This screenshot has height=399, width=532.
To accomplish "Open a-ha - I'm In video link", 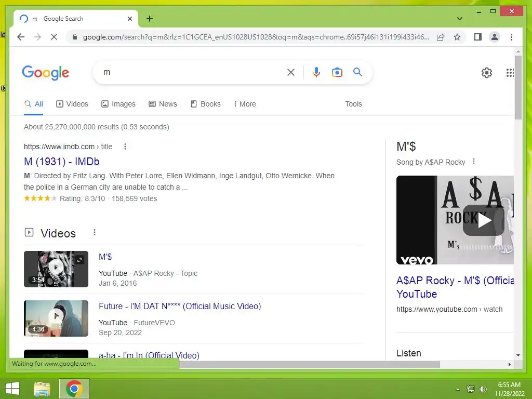I will click(149, 355).
